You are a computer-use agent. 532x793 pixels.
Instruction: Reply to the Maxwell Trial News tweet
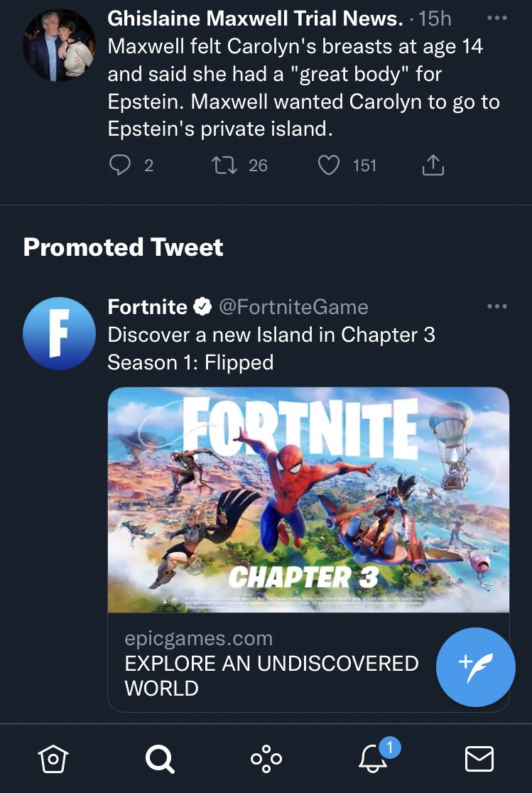pyautogui.click(x=120, y=166)
